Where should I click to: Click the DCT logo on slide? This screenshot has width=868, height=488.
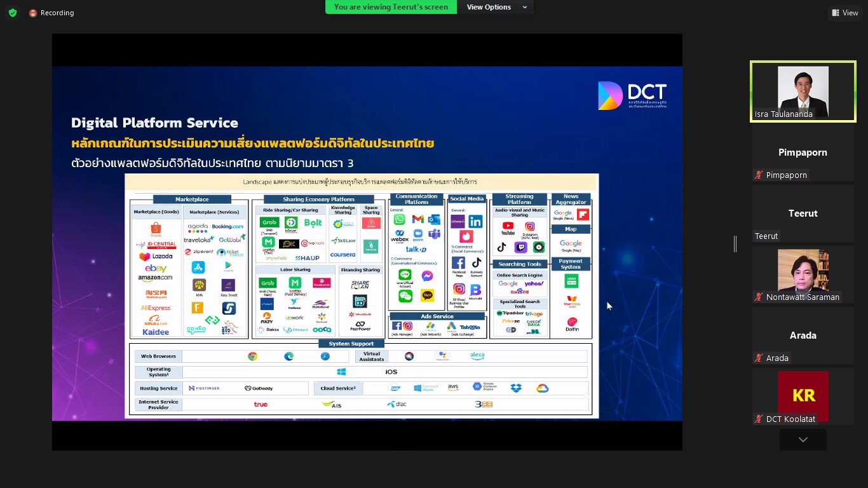(632, 95)
